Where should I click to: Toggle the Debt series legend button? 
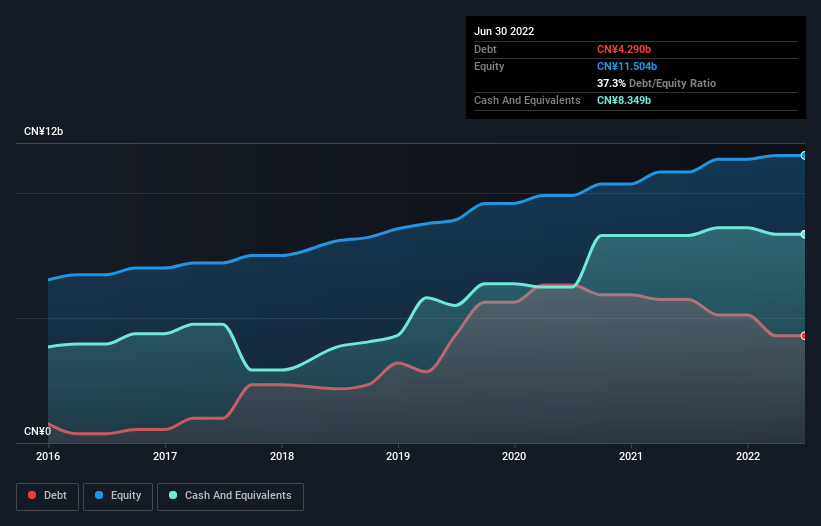coord(47,496)
